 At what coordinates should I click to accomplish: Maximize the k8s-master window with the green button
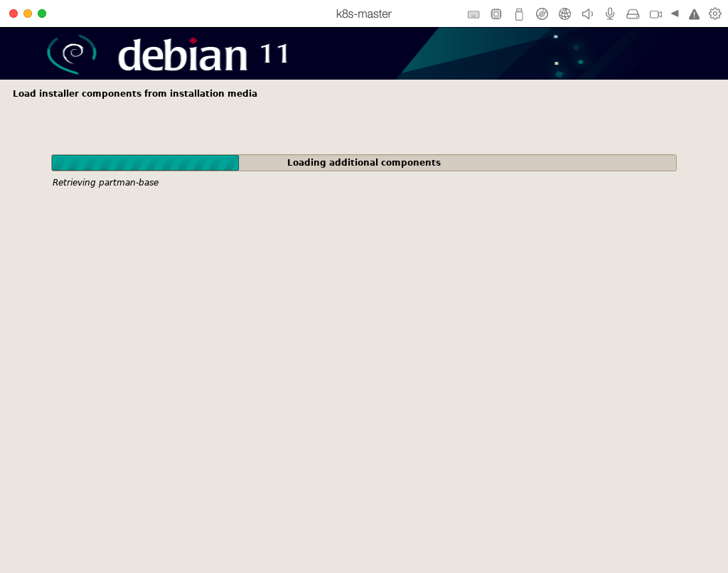(x=42, y=14)
